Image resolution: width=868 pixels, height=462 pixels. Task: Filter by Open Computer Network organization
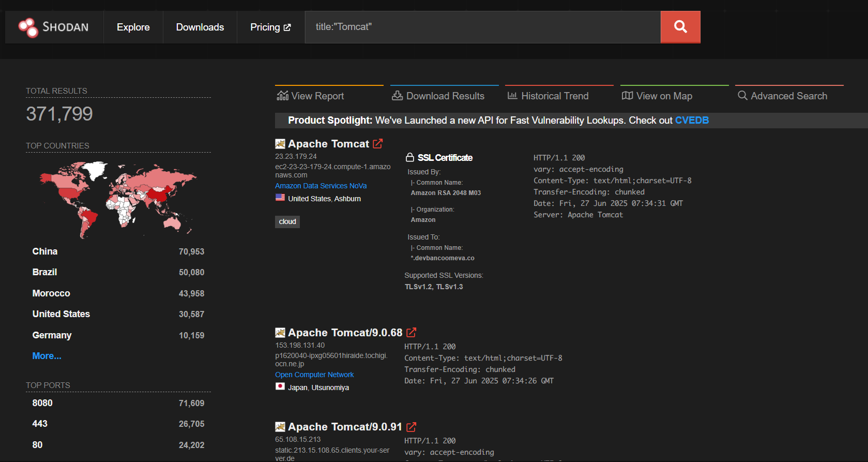314,375
